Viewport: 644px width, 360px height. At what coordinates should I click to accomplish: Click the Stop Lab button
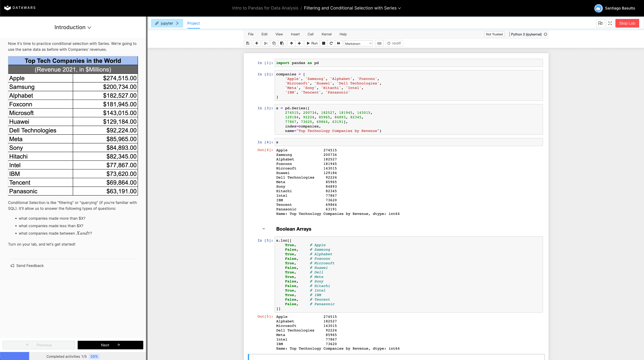627,23
